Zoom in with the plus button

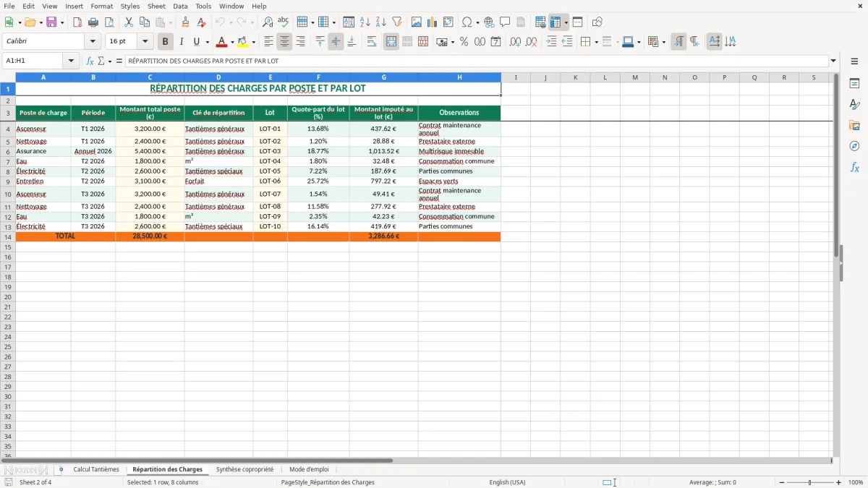point(839,482)
